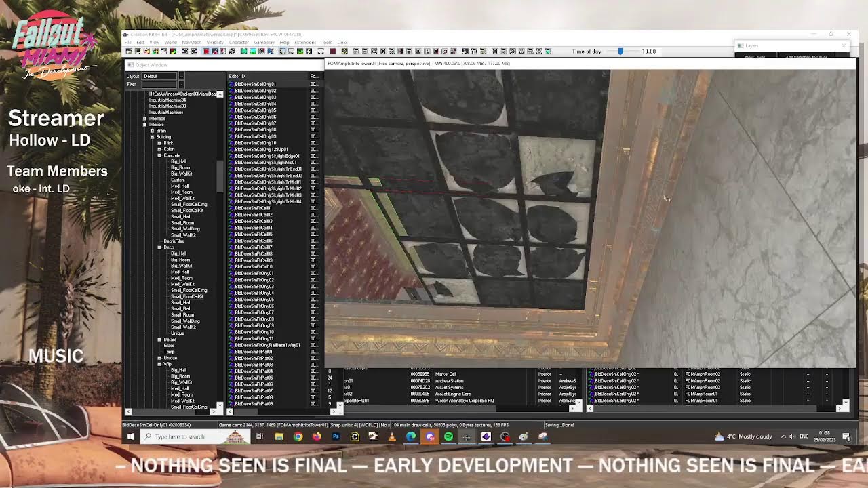
Task: Expand the Interface tree node
Action: [x=144, y=119]
